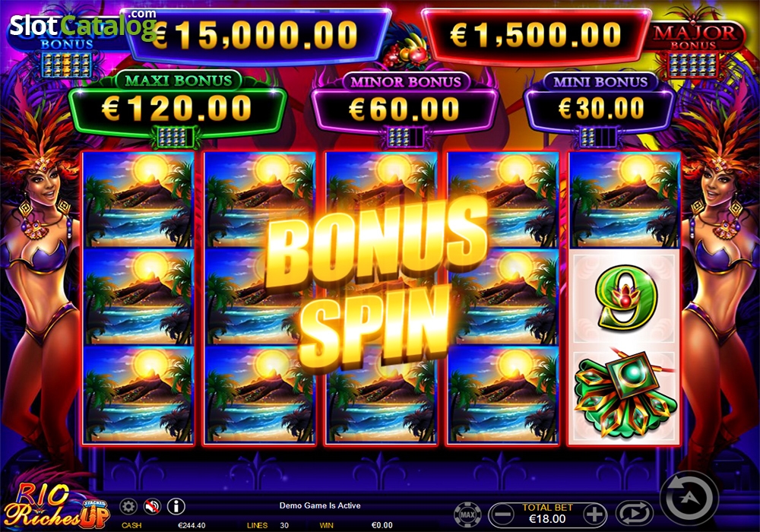Click the €1,500.00 Major Bonus display
Image resolution: width=760 pixels, height=532 pixels.
tap(536, 35)
